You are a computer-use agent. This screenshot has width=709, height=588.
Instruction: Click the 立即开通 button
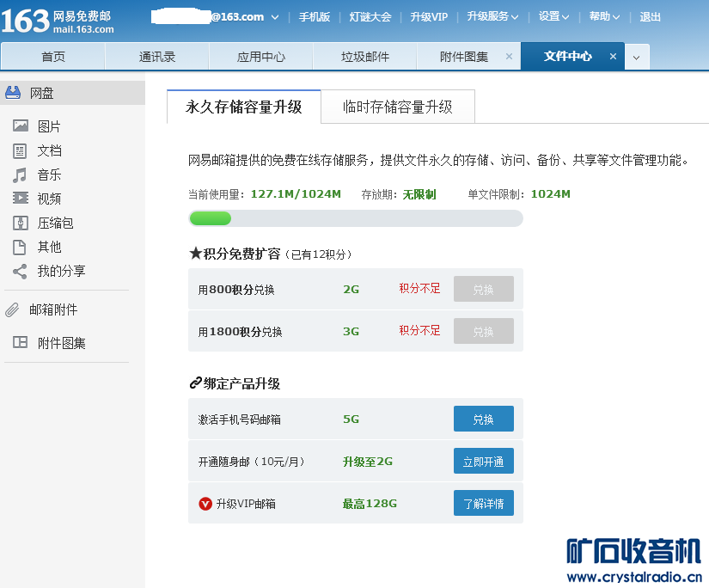(483, 461)
